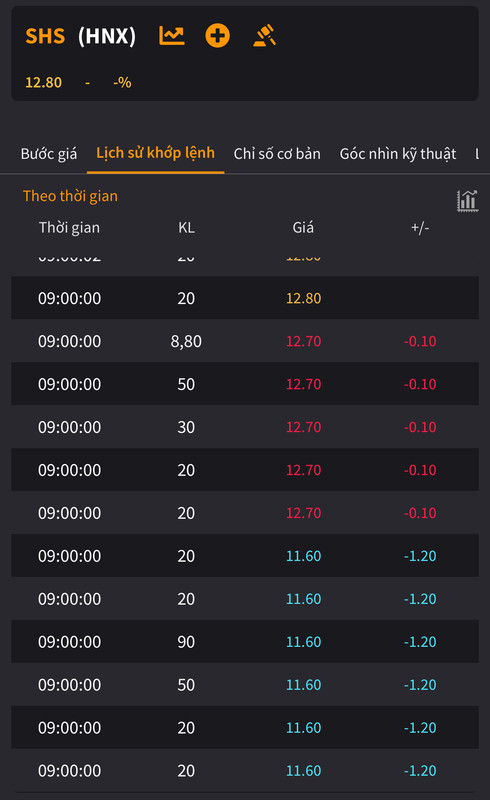Viewport: 490px width, 800px height.
Task: Select the row with volume 8,80
Action: (245, 341)
